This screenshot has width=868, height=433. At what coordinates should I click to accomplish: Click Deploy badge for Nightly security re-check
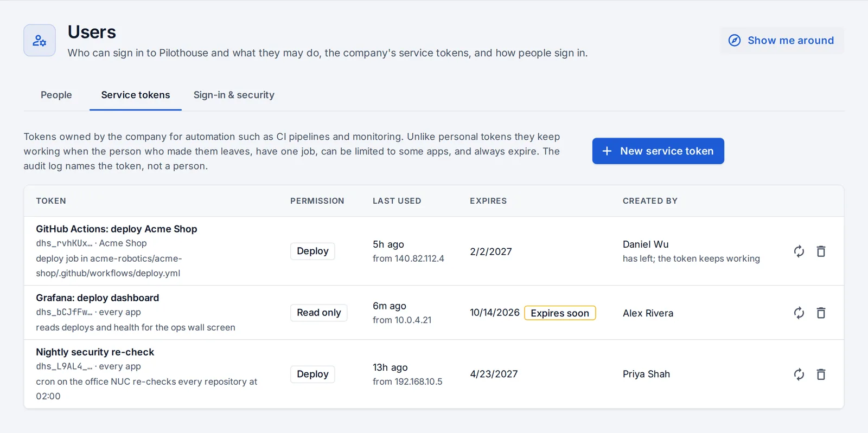coord(312,374)
